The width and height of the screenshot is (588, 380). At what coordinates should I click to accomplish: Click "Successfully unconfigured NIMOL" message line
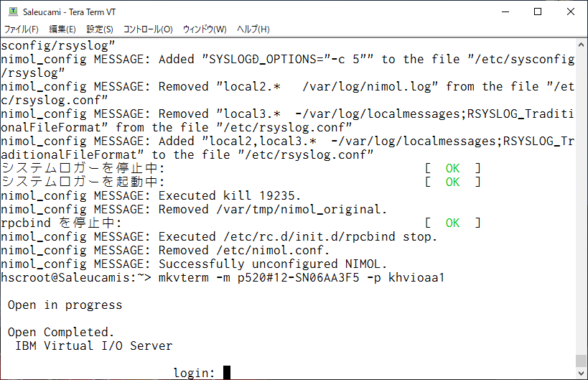click(x=194, y=264)
